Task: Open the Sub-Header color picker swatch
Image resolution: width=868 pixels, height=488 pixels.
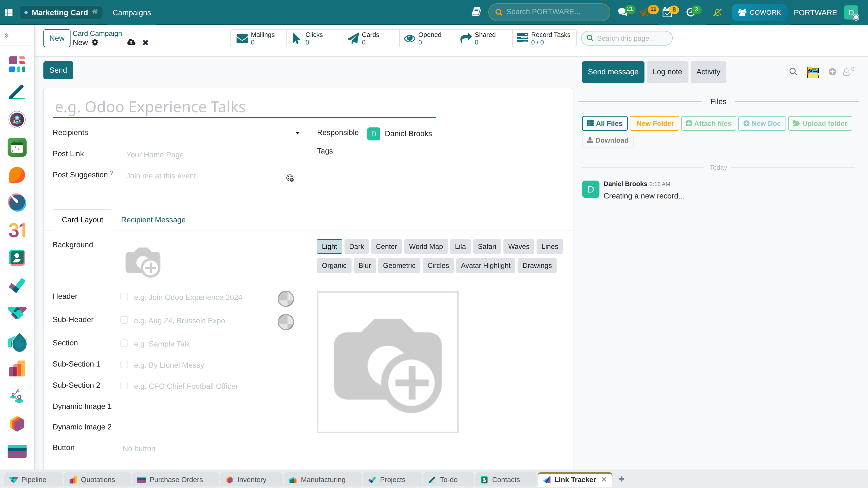Action: 286,322
